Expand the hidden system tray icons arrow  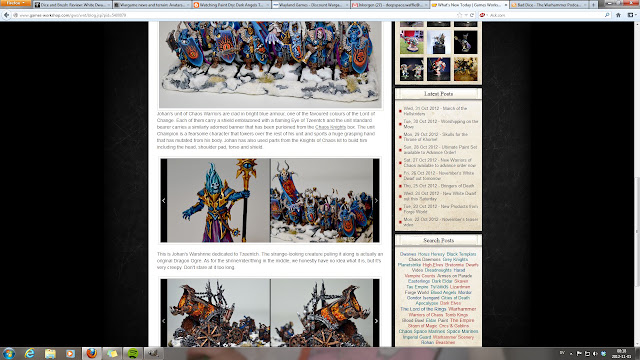(571, 353)
